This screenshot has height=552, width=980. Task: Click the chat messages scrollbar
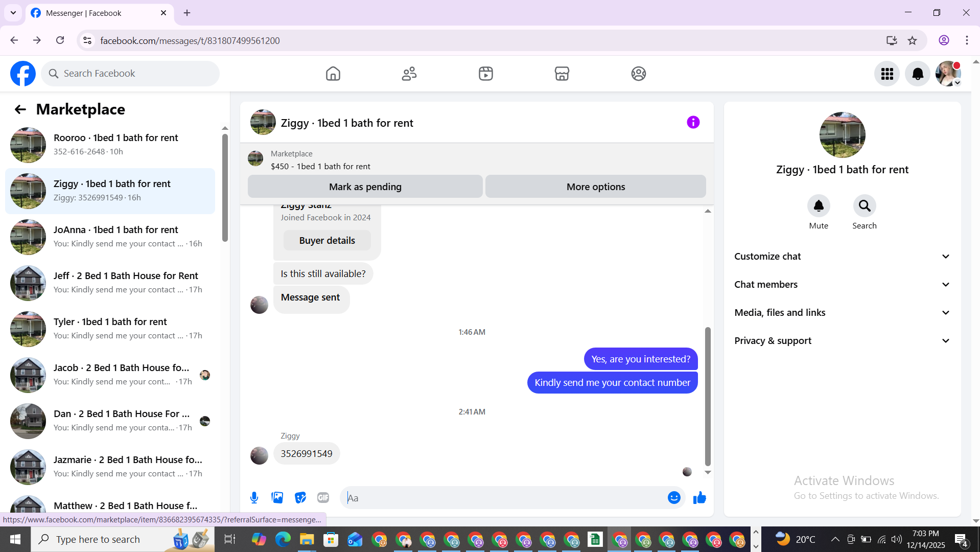708,397
